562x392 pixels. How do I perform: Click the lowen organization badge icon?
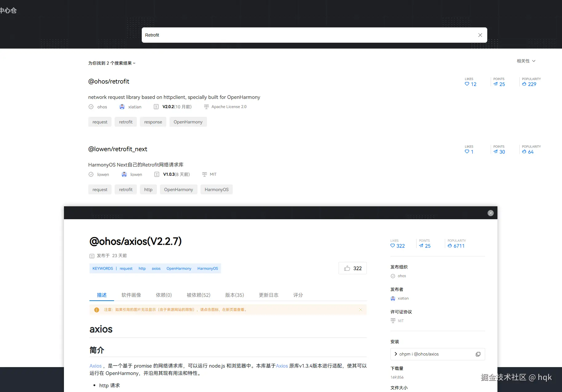click(x=91, y=174)
